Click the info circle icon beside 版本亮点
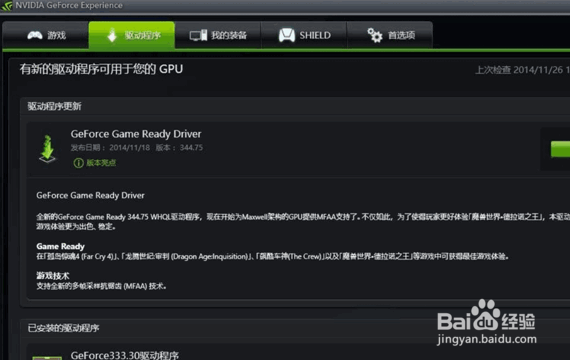The image size is (570, 360). (x=78, y=163)
